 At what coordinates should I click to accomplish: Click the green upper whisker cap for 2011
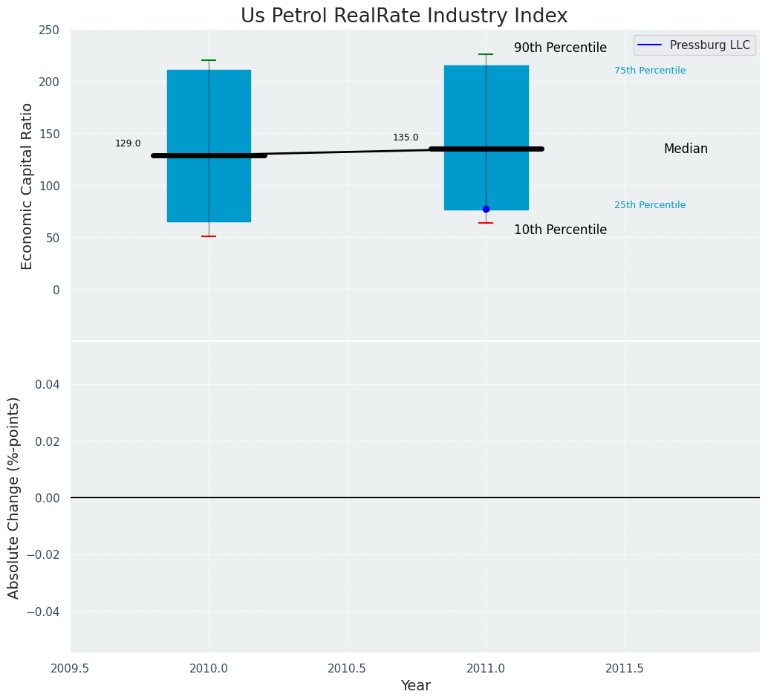(x=486, y=54)
